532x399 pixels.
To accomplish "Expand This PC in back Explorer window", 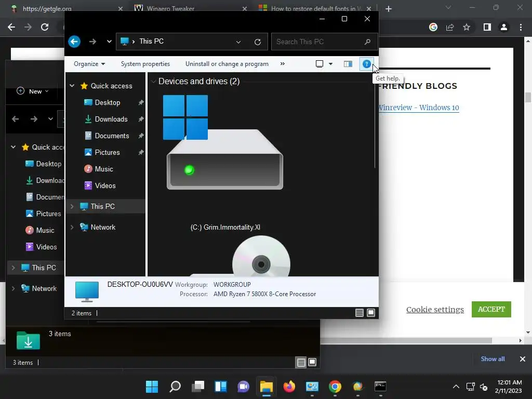I will 13,268.
